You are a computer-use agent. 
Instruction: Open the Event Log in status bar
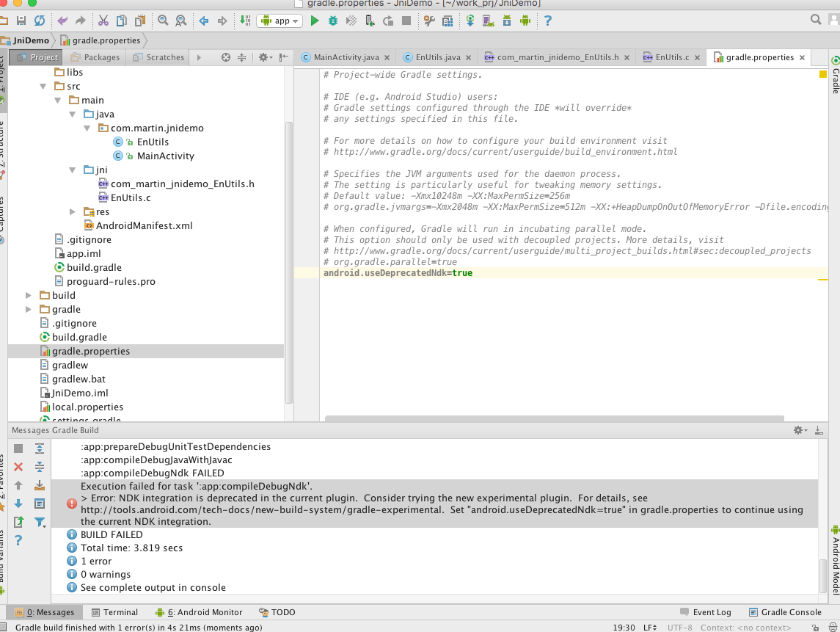[706, 612]
